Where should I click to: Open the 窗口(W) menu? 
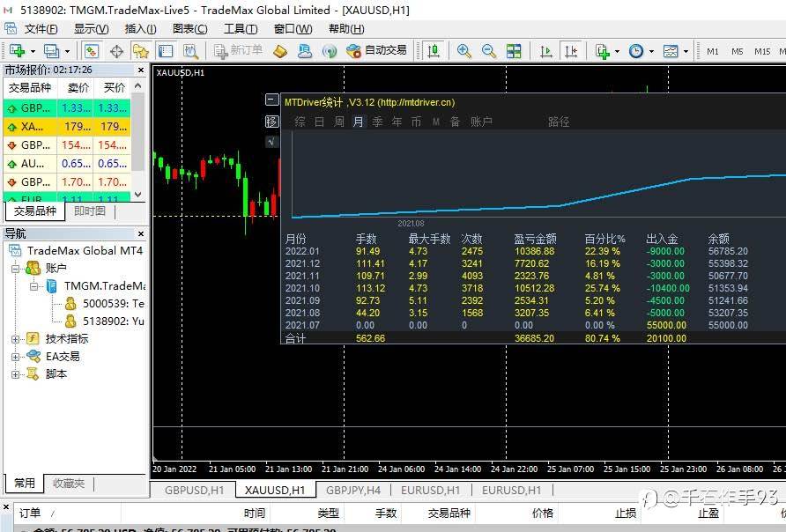pyautogui.click(x=293, y=29)
